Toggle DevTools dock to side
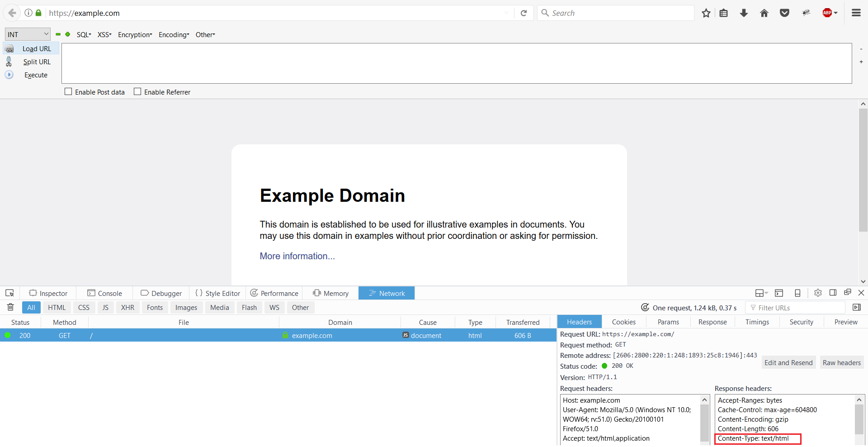This screenshot has height=447, width=868. (834, 293)
